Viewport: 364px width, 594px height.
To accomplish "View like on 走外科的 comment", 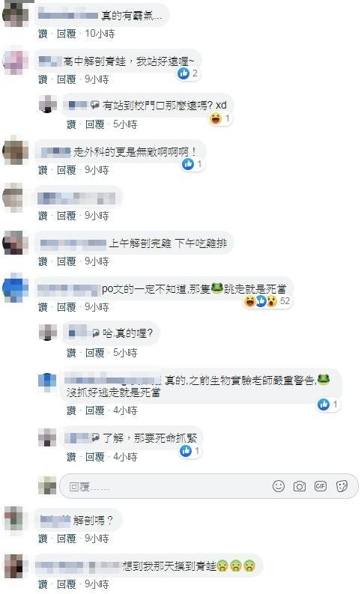I will [192, 164].
